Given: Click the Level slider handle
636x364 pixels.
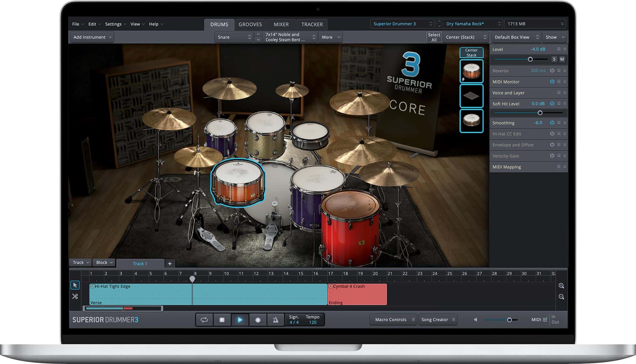Looking at the screenshot, I should pyautogui.click(x=530, y=59).
